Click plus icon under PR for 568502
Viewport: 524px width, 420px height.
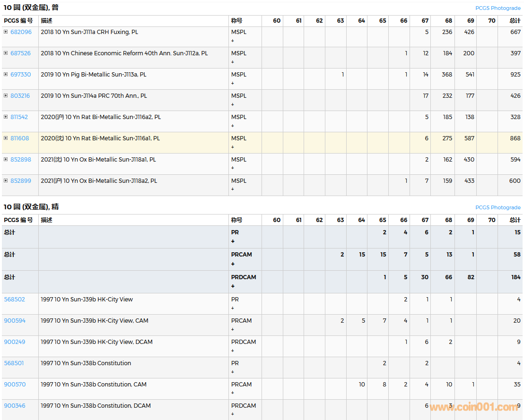[x=233, y=309]
